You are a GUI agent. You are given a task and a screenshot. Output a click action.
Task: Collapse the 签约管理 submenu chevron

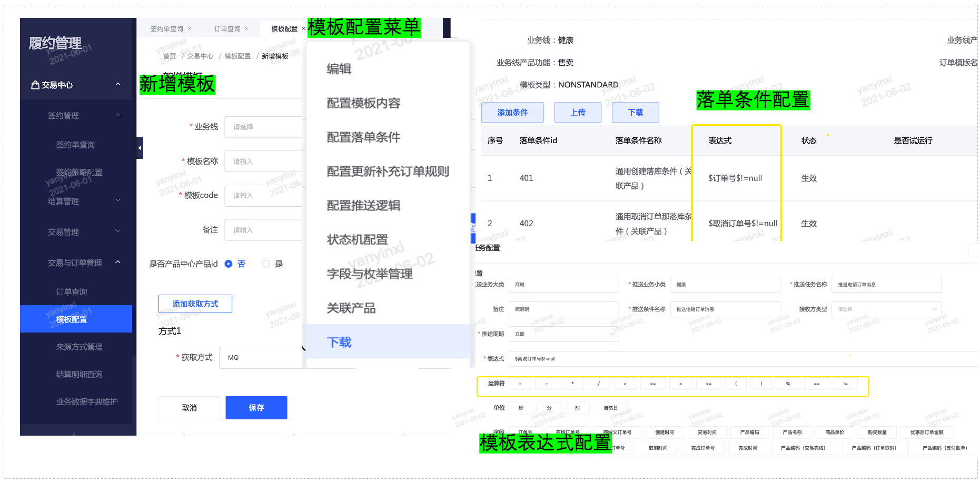118,115
